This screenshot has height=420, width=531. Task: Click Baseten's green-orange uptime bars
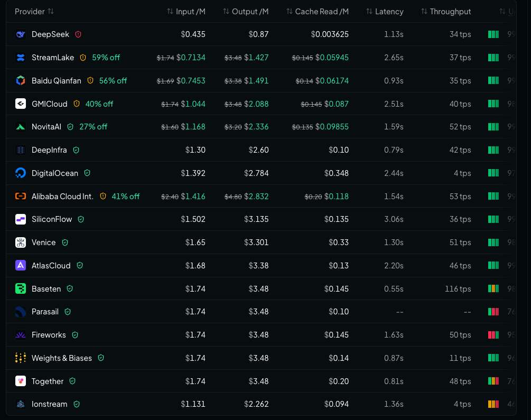493,288
